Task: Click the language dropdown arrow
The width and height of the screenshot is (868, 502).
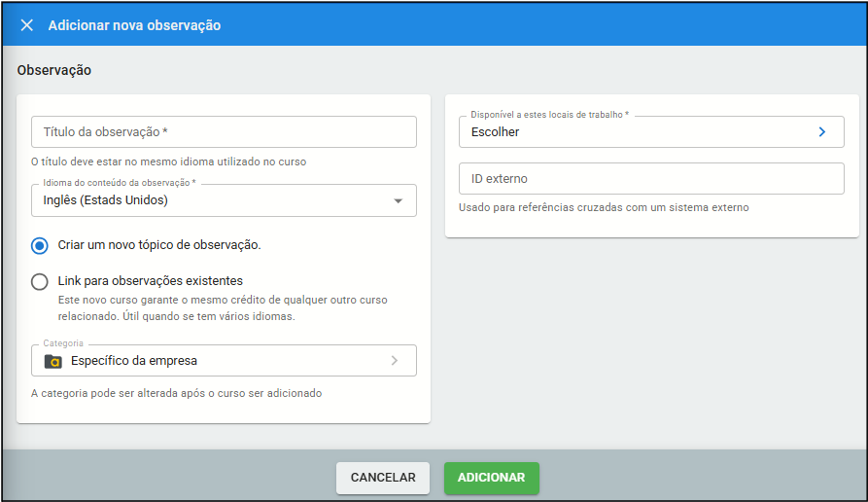Action: (x=398, y=200)
